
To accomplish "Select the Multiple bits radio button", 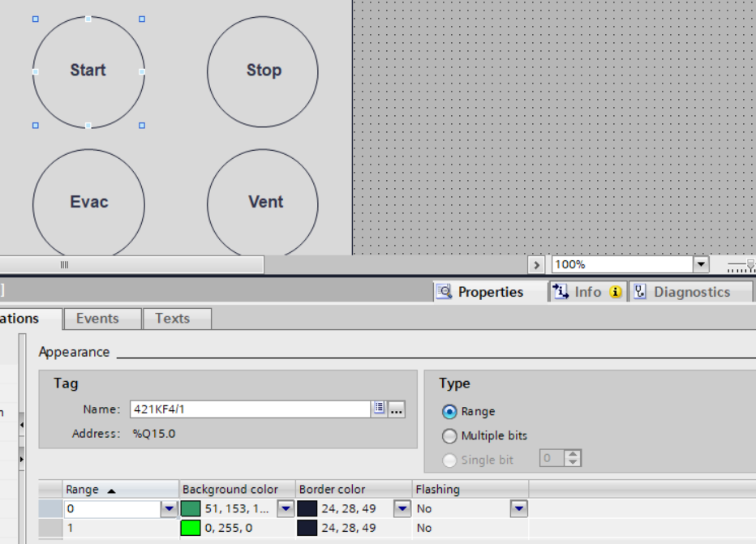I will (449, 436).
